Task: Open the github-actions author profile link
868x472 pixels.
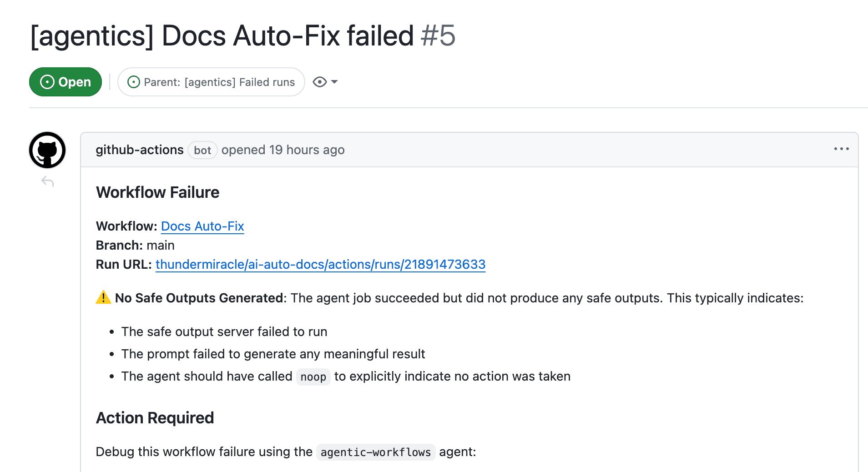Action: [139, 150]
